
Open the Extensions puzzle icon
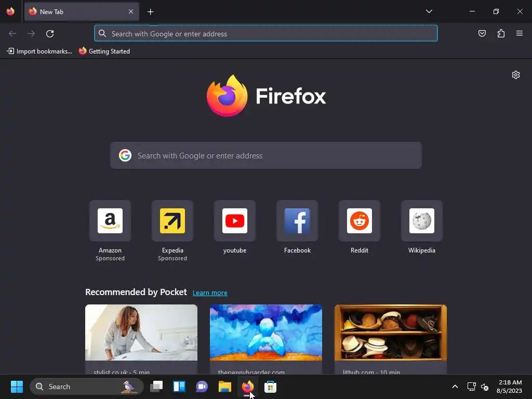(501, 33)
